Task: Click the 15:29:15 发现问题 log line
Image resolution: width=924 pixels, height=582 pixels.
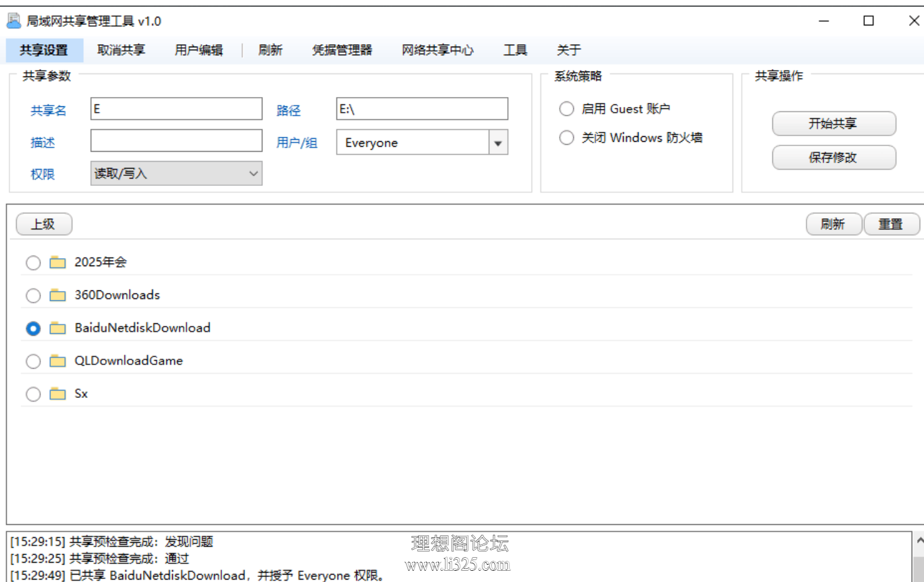Action: click(112, 542)
